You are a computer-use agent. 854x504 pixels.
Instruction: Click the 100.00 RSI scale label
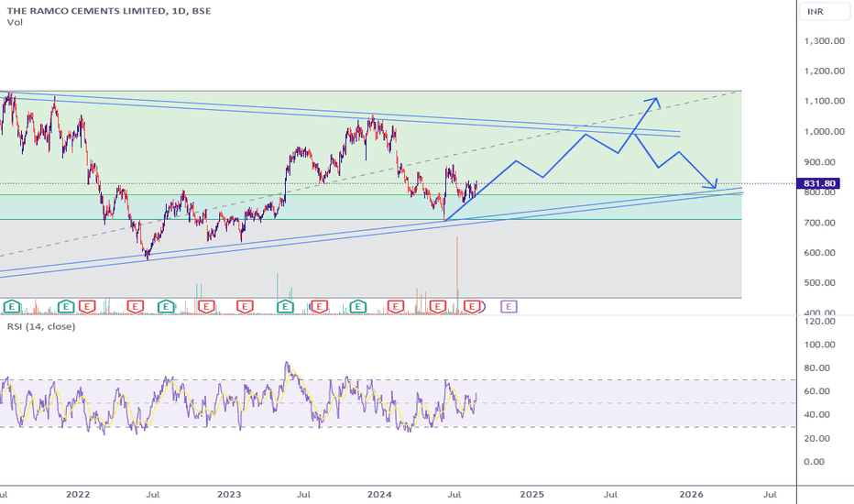(x=820, y=345)
